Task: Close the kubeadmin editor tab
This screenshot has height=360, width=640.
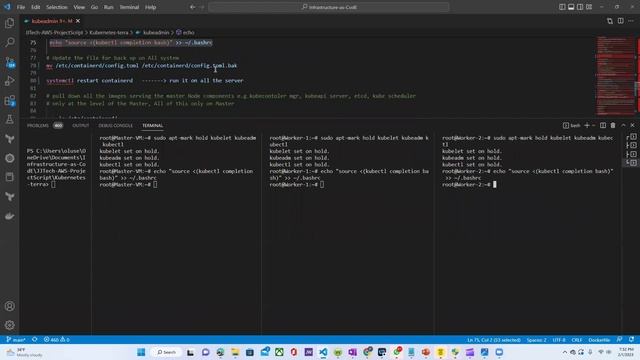Action: pos(78,21)
